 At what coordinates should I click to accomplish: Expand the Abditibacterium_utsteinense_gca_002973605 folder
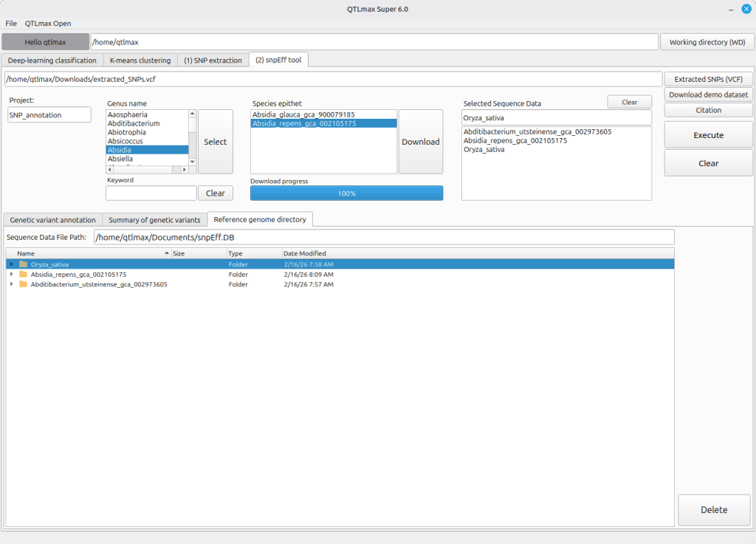(11, 284)
